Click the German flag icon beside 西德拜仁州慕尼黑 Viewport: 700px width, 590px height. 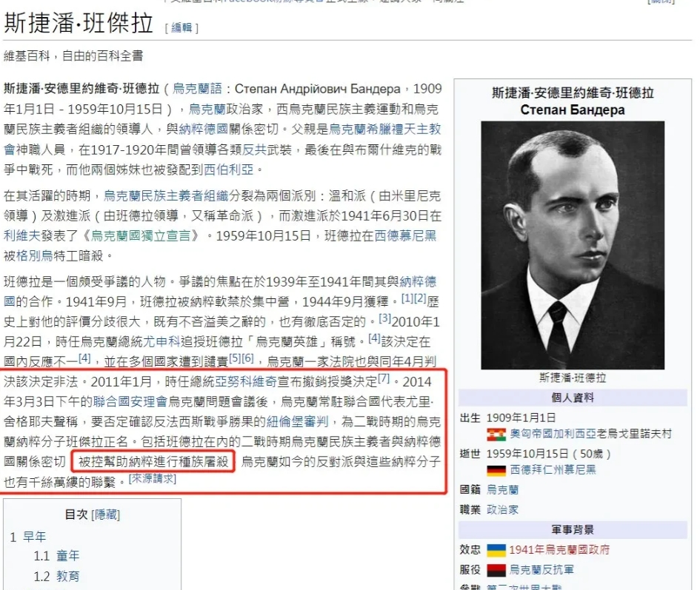(496, 470)
